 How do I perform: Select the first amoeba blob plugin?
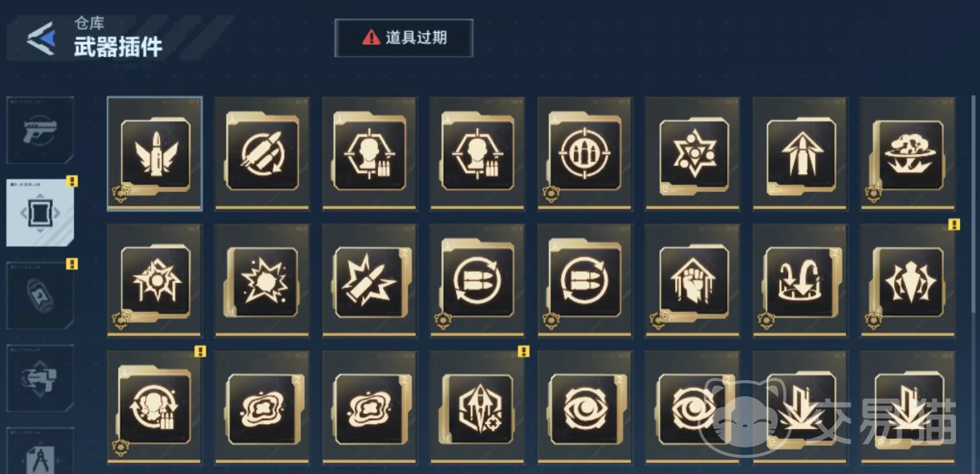coord(262,407)
